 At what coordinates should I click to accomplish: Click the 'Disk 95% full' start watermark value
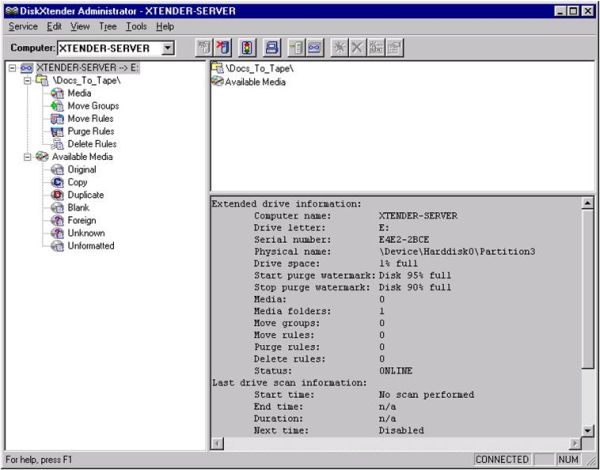click(x=415, y=275)
